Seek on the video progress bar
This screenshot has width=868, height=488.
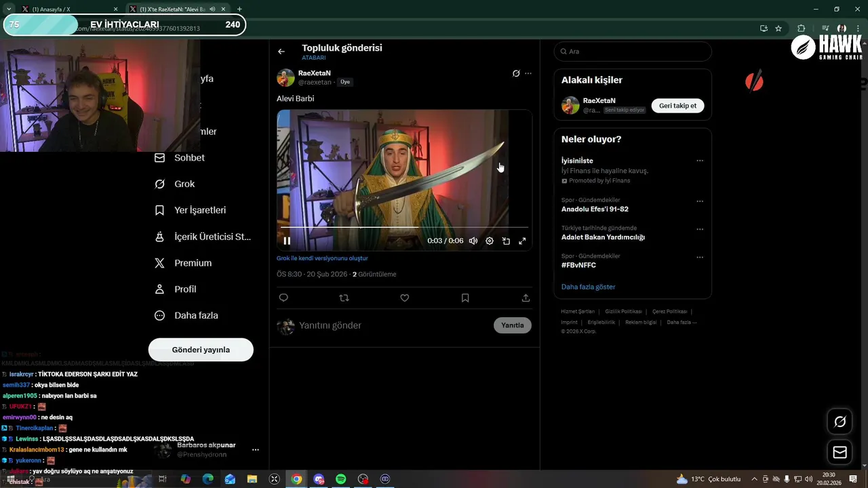click(x=404, y=227)
